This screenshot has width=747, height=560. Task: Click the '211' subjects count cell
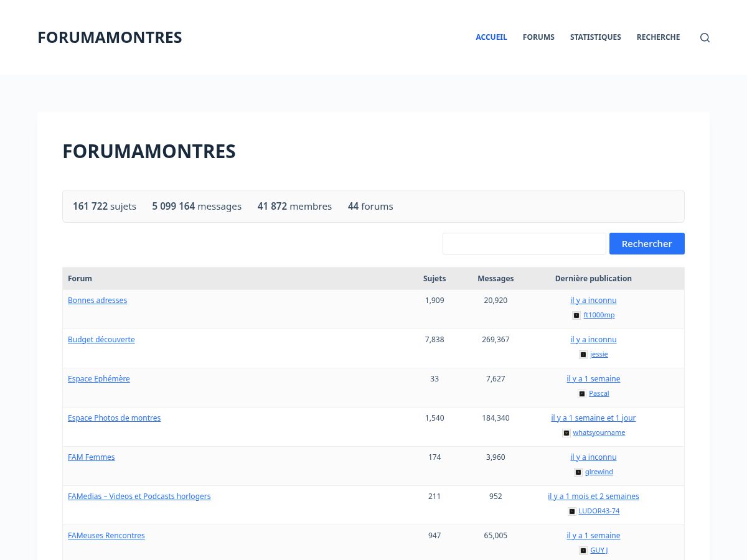point(435,496)
